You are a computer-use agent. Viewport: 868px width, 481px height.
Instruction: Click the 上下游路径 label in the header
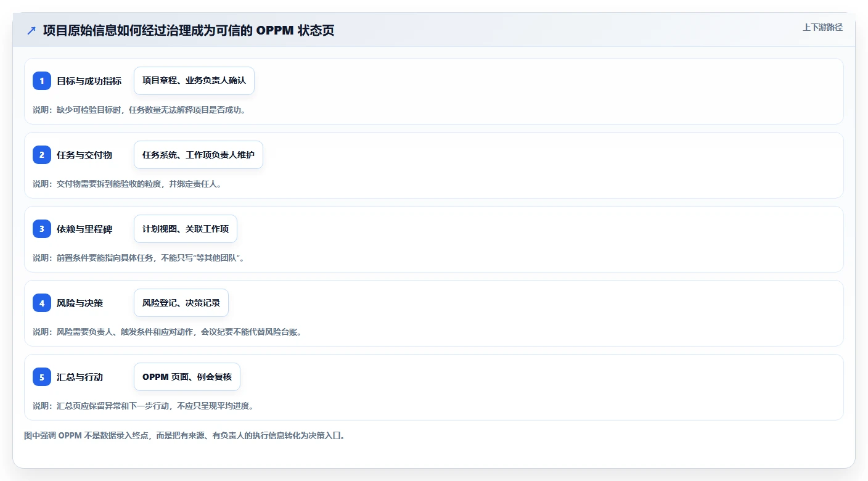[822, 27]
